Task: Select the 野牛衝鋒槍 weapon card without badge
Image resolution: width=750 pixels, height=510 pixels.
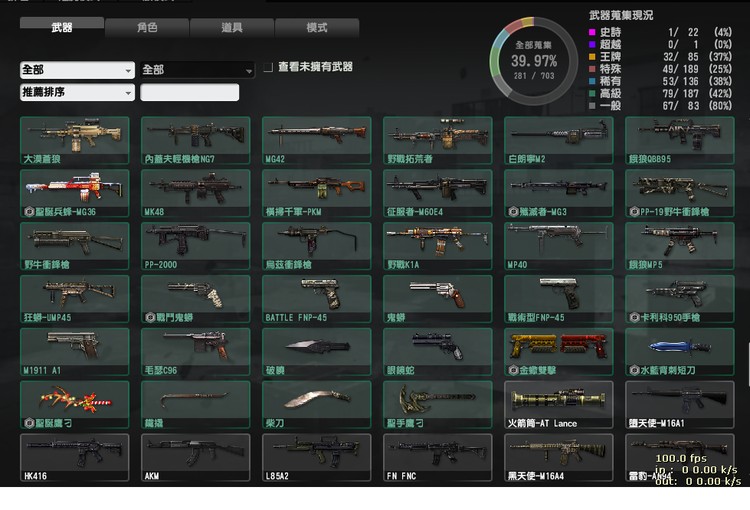Action: click(x=75, y=246)
